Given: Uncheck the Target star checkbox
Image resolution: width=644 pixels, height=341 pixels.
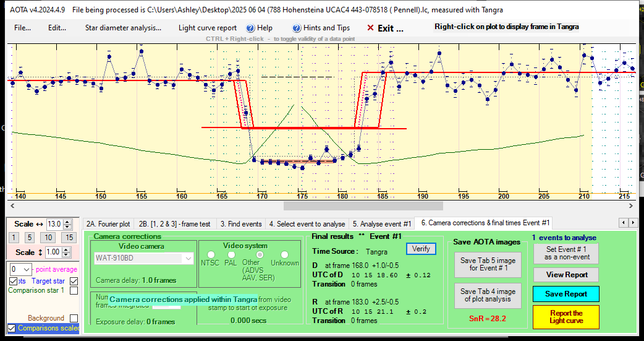Looking at the screenshot, I should [74, 281].
